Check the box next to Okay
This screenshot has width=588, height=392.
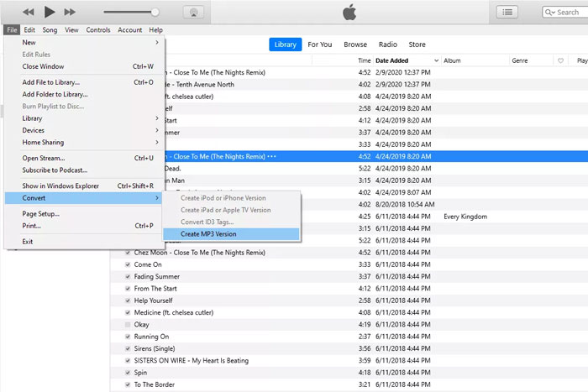click(128, 324)
